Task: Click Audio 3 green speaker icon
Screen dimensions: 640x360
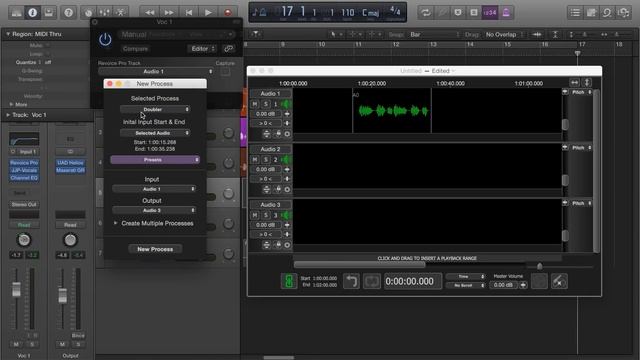Action: coord(286,215)
